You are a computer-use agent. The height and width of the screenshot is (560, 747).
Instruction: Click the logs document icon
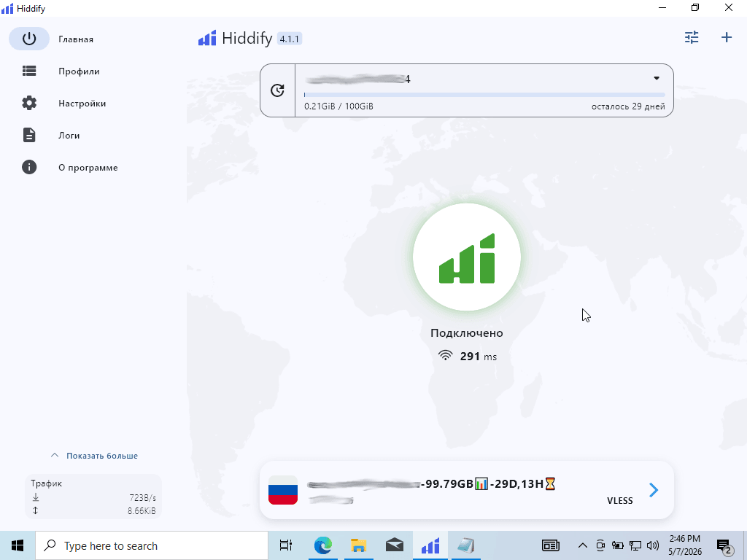(x=29, y=135)
